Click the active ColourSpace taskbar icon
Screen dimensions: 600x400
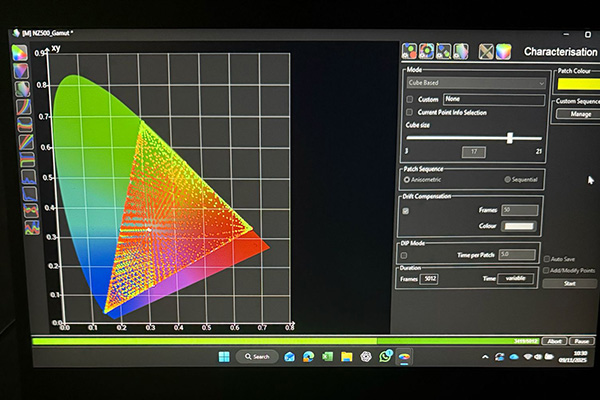point(404,357)
